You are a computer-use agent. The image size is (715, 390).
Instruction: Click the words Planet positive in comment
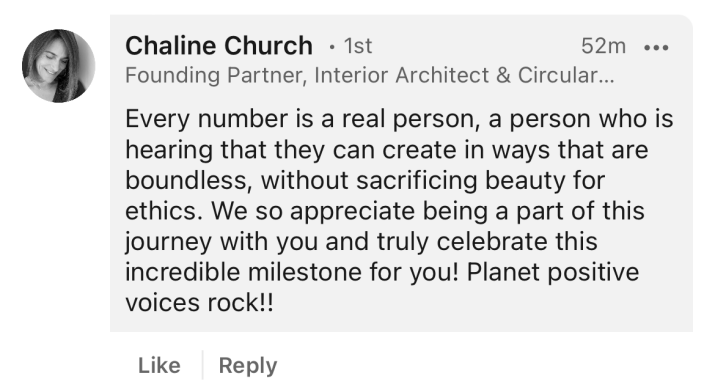pos(553,272)
